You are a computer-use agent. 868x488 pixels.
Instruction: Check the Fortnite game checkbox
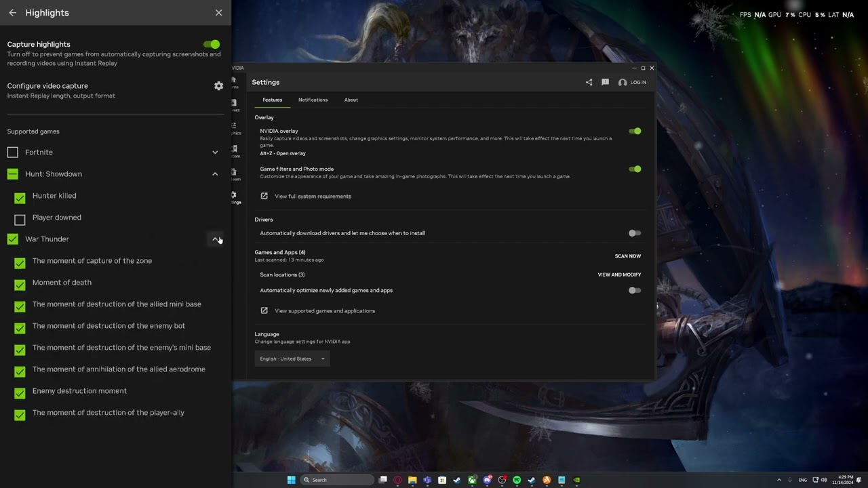point(13,152)
